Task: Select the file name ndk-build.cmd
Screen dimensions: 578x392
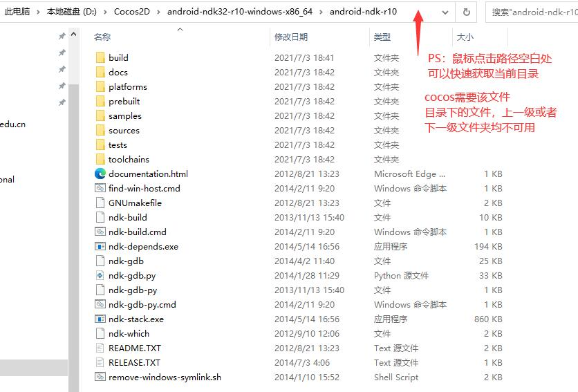Action: click(x=137, y=232)
